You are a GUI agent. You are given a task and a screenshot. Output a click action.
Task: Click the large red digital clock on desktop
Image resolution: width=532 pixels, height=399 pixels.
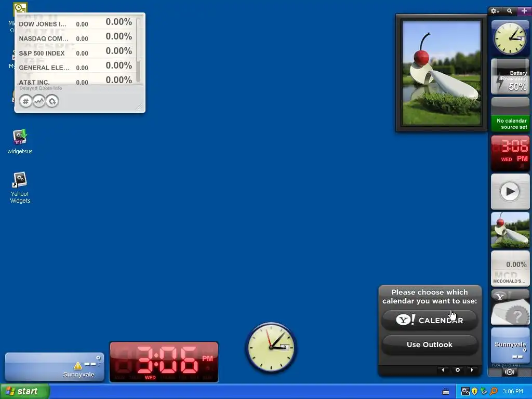coord(164,362)
